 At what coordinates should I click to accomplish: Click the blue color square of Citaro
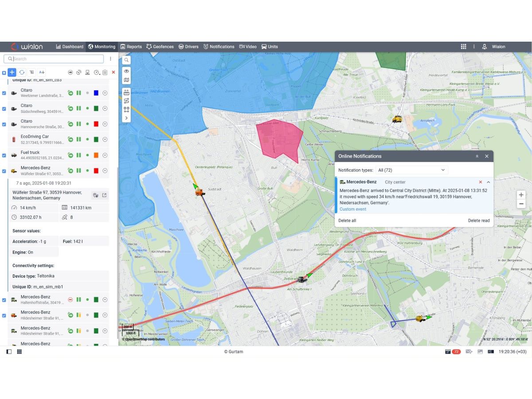click(x=96, y=93)
